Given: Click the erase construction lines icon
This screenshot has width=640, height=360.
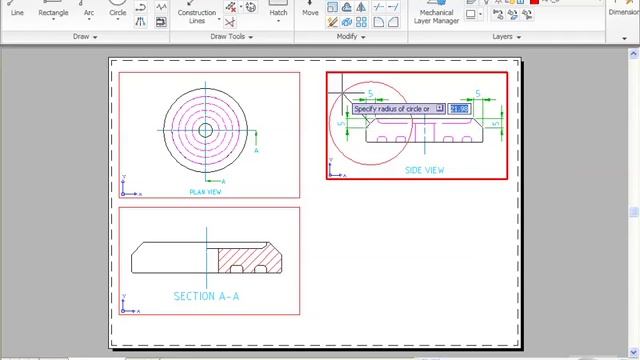Looking at the screenshot, I should point(231,7).
